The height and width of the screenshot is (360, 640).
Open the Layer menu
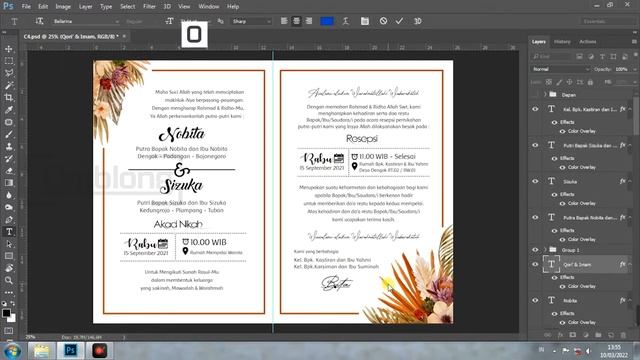(x=85, y=7)
